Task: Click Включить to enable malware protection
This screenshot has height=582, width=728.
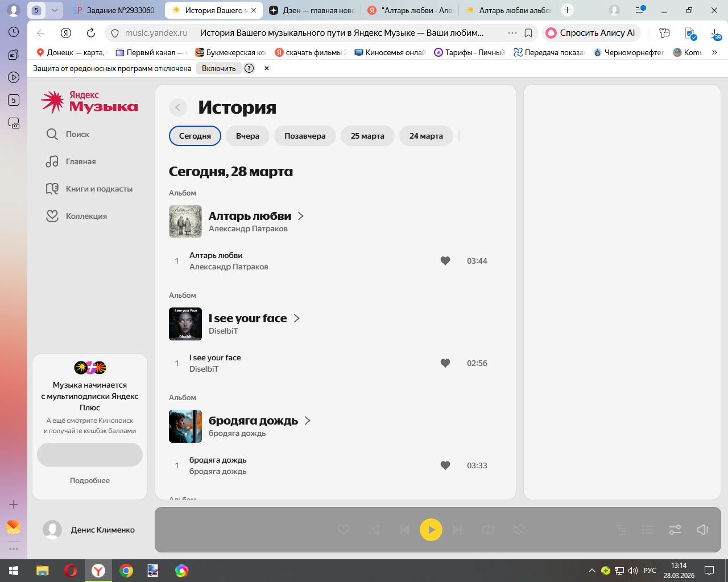Action: 219,68
